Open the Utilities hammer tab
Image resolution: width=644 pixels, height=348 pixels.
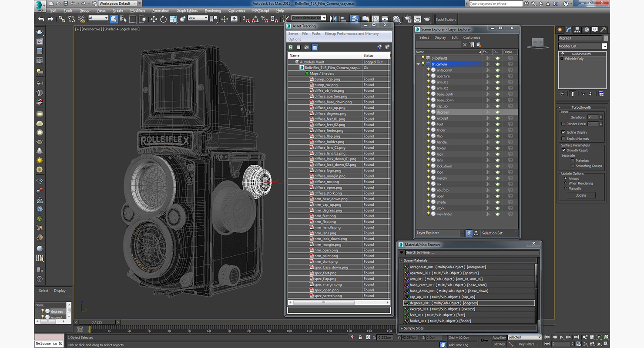pyautogui.click(x=603, y=30)
